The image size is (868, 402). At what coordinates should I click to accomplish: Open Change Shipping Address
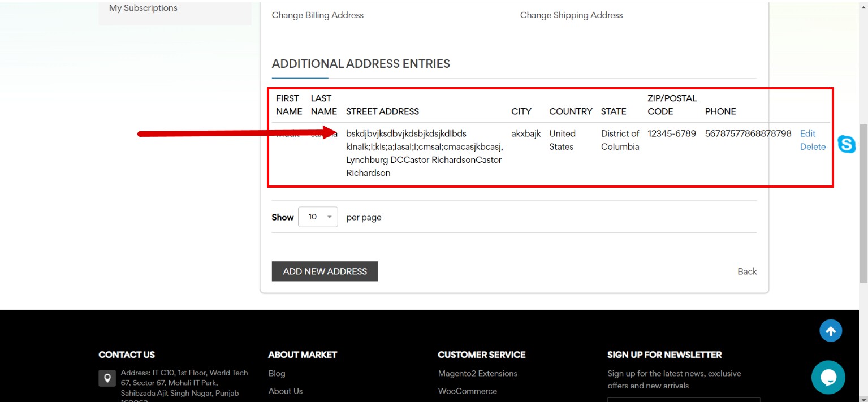pos(571,15)
